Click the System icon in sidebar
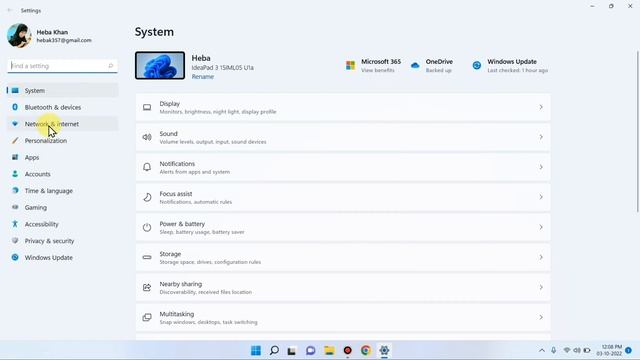Viewport: 640px width, 360px height. tap(15, 90)
